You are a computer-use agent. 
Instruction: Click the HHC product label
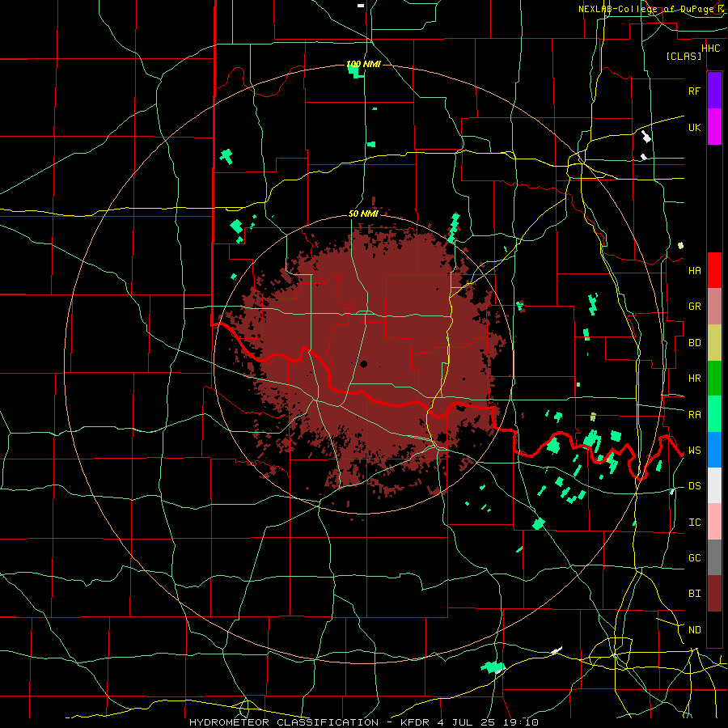[x=710, y=49]
